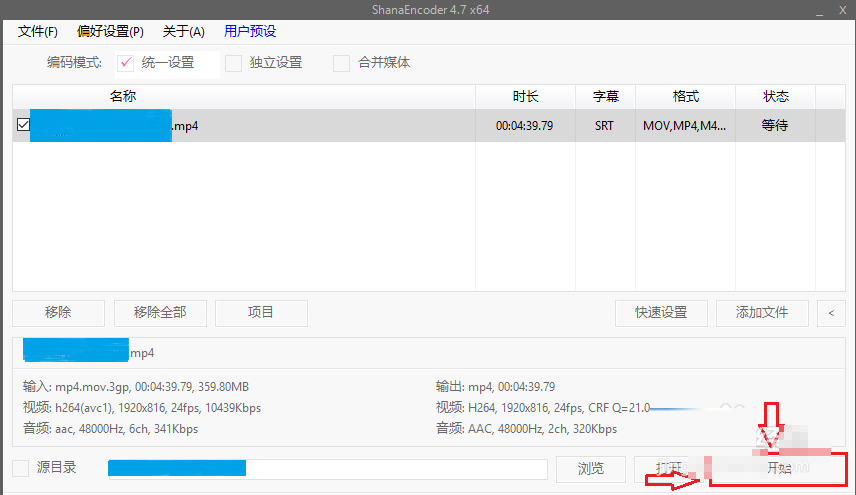Click the 项目 button
The image size is (856, 495).
tap(261, 313)
